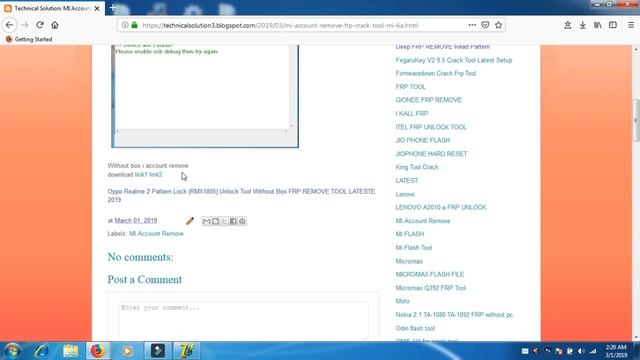Image resolution: width=640 pixels, height=360 pixels.
Task: Close the Technical Solution tab
Action: click(x=97, y=8)
